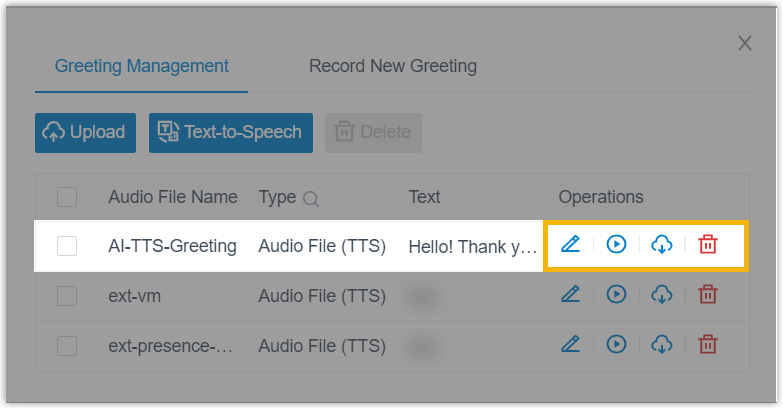The height and width of the screenshot is (409, 783).
Task: Check the AI-TTS-Greeting row checkbox
Action: pyautogui.click(x=67, y=246)
